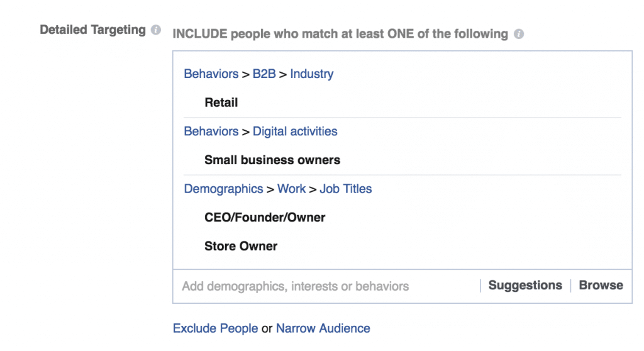Select the Small business owners entry

[272, 160]
